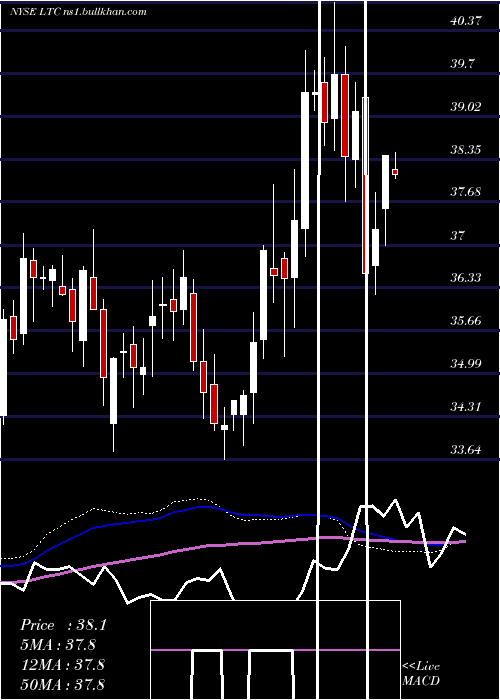Screen dimensions: 500x700
Task: Click the 33.64 price axis label
Action: point(466,449)
